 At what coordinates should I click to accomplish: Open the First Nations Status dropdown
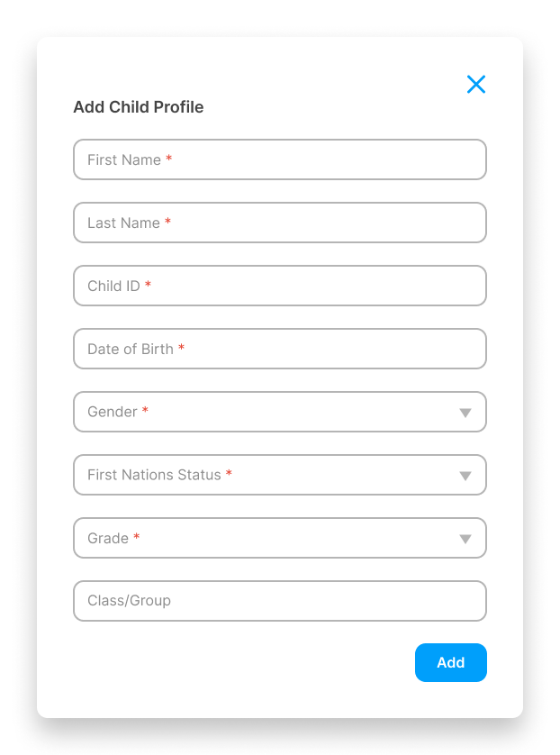pos(279,475)
